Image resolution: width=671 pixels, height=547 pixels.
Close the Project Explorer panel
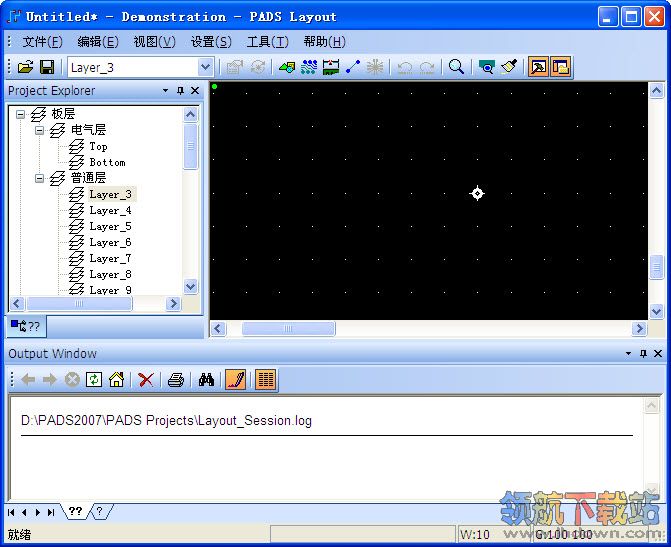tap(195, 90)
